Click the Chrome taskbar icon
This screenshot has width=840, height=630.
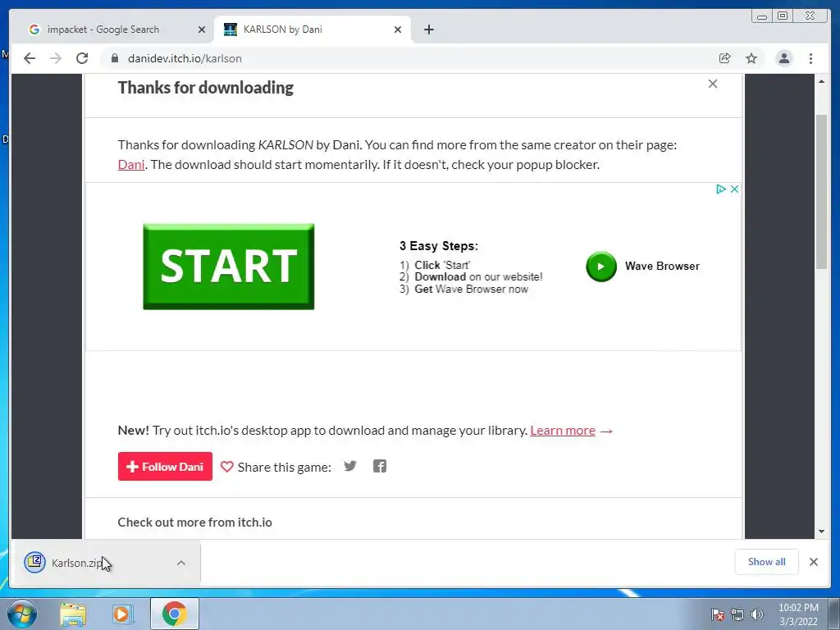[x=175, y=614]
